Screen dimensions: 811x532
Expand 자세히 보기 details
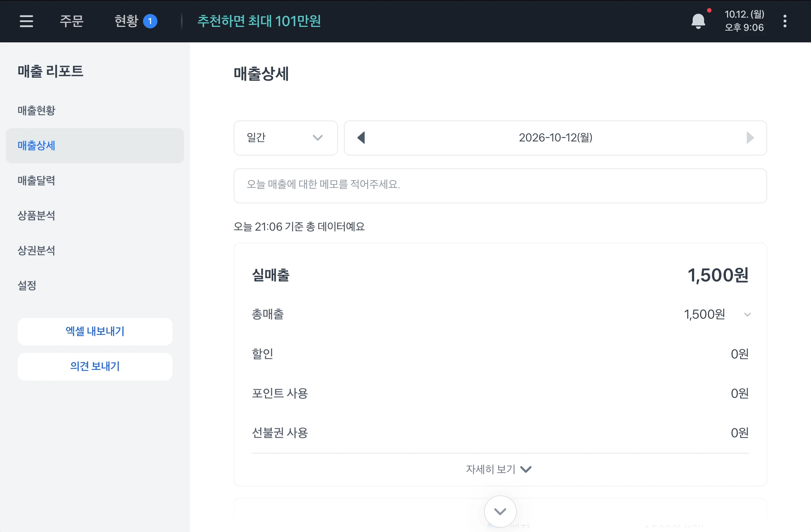click(499, 469)
